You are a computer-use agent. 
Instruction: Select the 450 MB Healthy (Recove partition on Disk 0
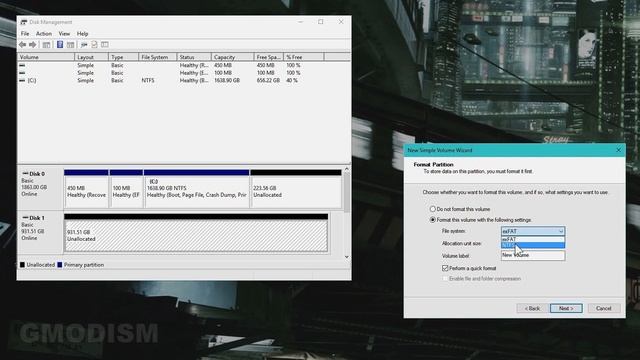86,189
